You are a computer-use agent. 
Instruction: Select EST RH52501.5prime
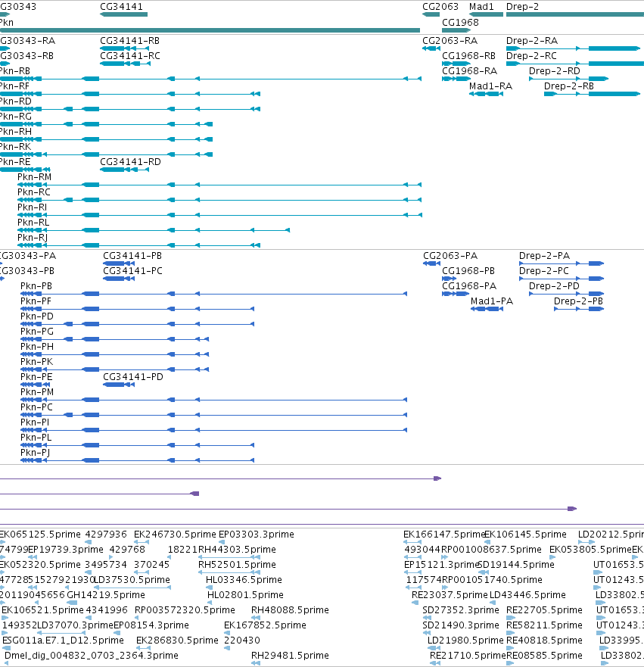(x=237, y=565)
